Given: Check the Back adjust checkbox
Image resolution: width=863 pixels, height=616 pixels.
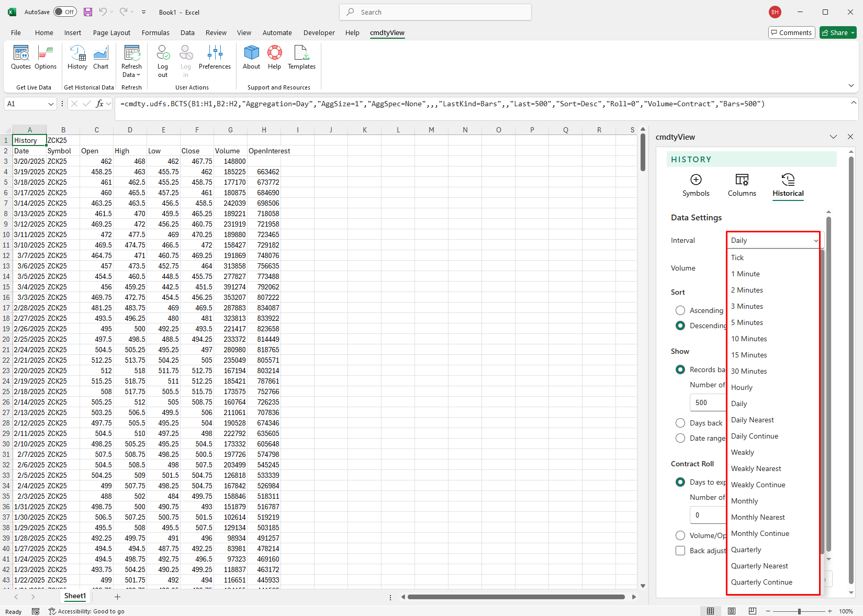Looking at the screenshot, I should pyautogui.click(x=680, y=551).
